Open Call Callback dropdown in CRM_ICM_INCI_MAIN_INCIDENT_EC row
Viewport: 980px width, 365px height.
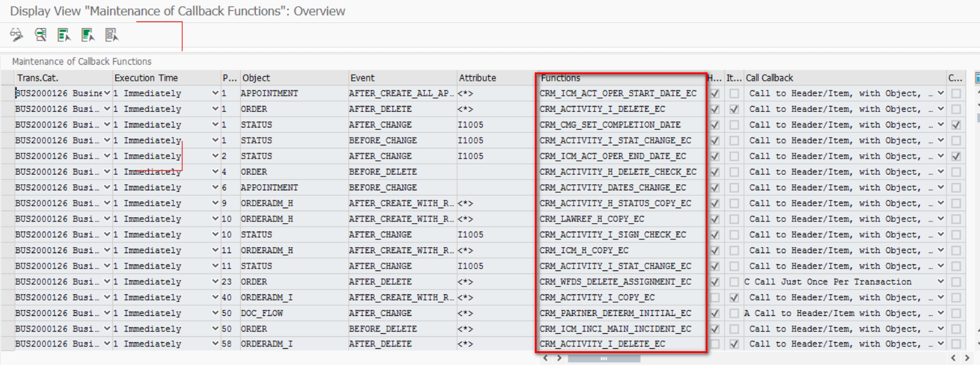coord(941,328)
